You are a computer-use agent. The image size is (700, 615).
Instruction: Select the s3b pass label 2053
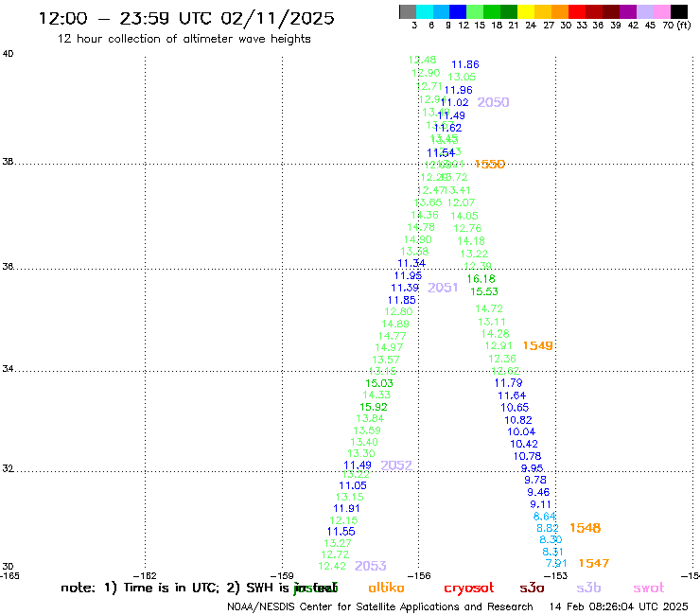371,566
